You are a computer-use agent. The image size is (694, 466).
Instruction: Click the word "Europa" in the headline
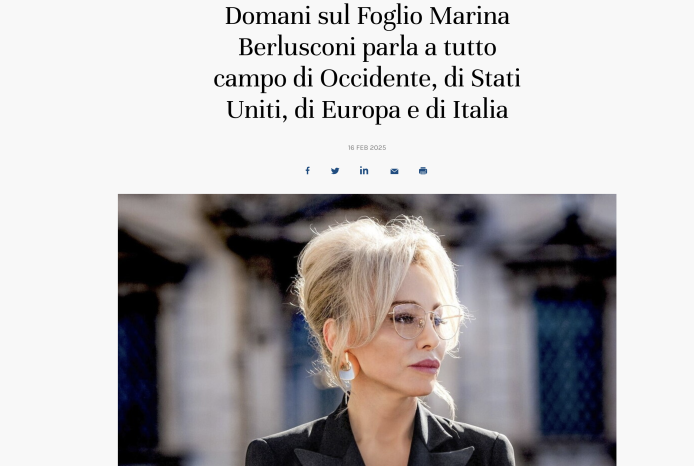tap(361, 110)
